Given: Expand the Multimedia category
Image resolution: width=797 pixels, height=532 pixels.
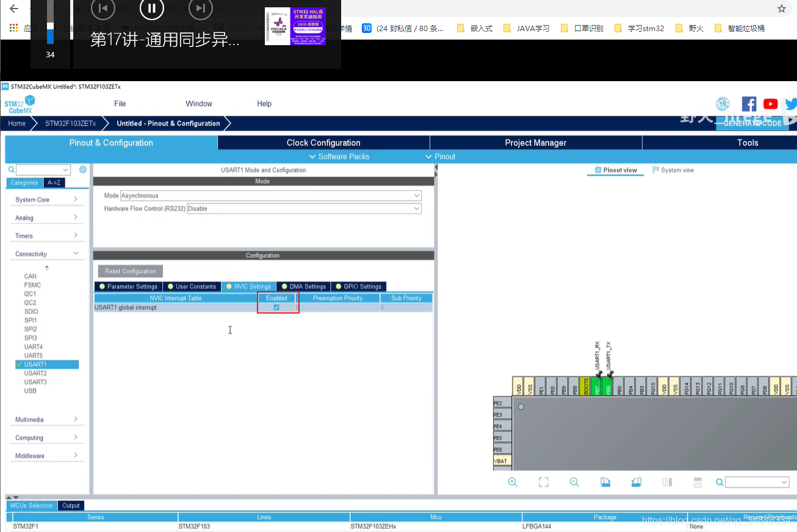Looking at the screenshot, I should click(x=46, y=419).
